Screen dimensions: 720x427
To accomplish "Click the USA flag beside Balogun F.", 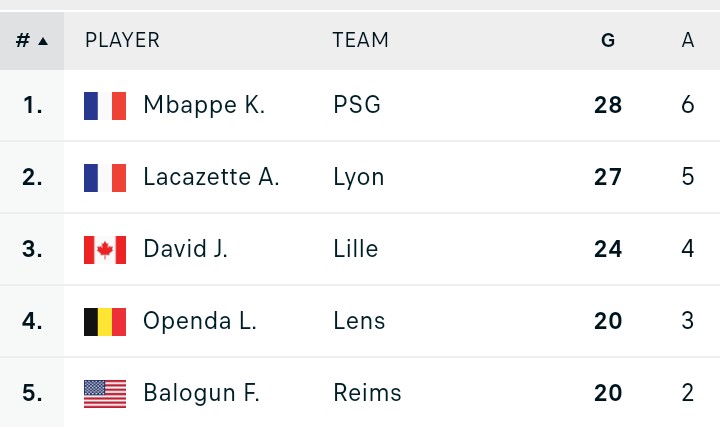I will click(105, 394).
